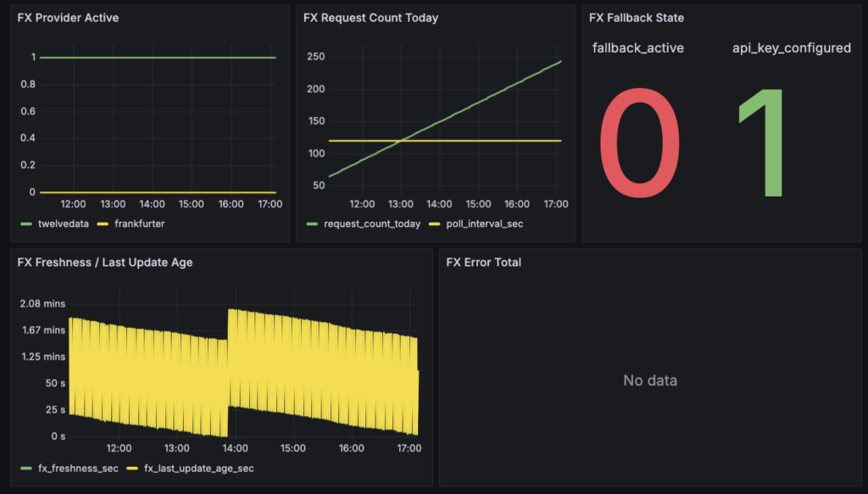
Task: Click the green twelvedata legend color swatch
Action: [x=25, y=225]
